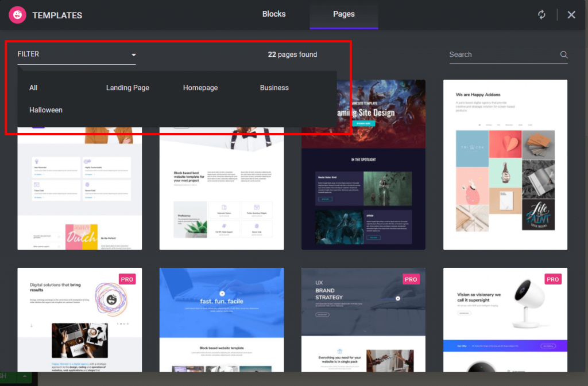Pick the Halloween filter option
Image resolution: width=588 pixels, height=386 pixels.
(x=46, y=110)
